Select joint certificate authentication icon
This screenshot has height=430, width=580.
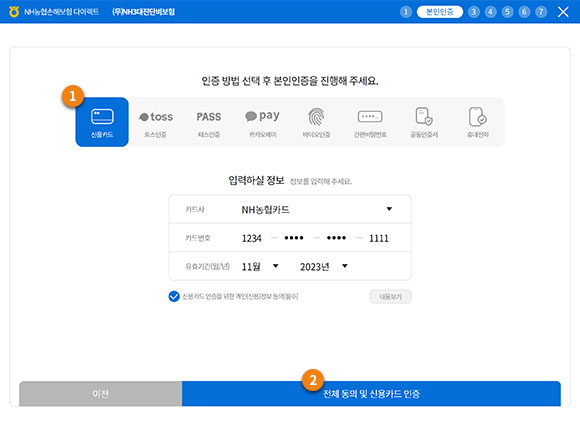coord(424,123)
